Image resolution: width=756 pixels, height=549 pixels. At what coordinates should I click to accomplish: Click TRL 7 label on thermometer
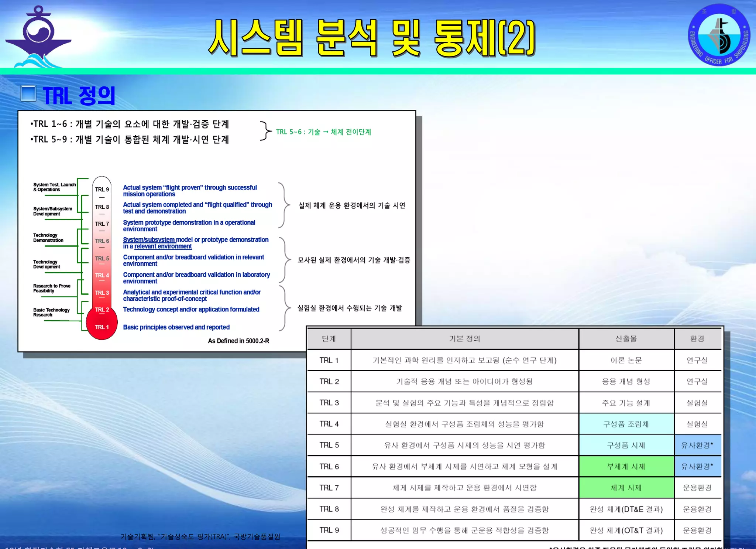(102, 224)
